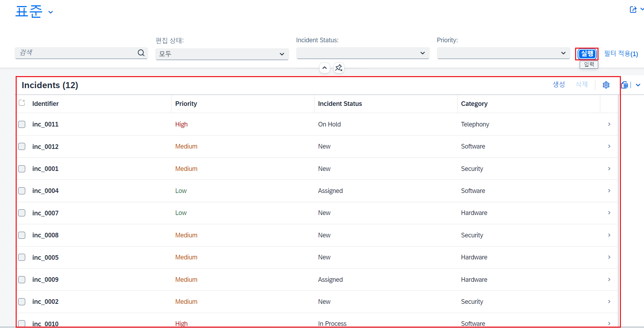Click the Incidents (12) table title
The image size is (644, 328).
(x=50, y=85)
